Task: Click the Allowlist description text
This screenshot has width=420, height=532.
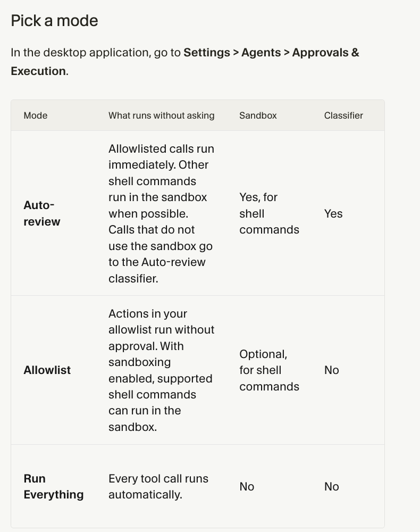Action: [162, 370]
